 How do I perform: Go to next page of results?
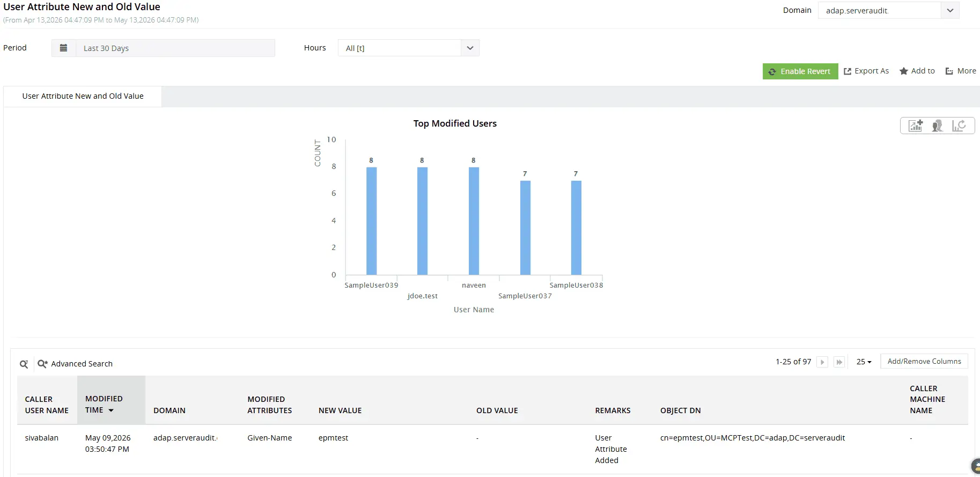(x=822, y=362)
